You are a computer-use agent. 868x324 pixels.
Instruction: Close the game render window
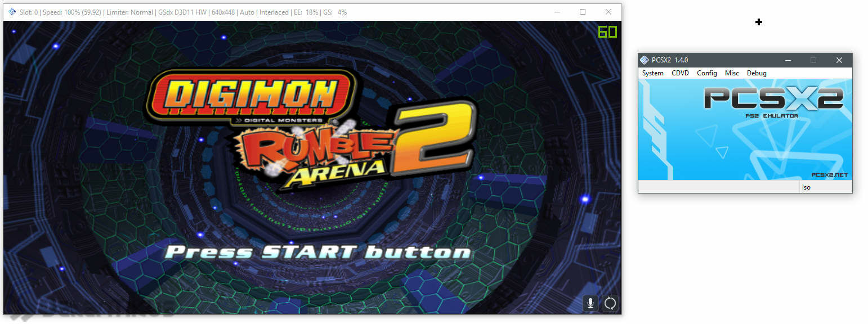point(609,12)
